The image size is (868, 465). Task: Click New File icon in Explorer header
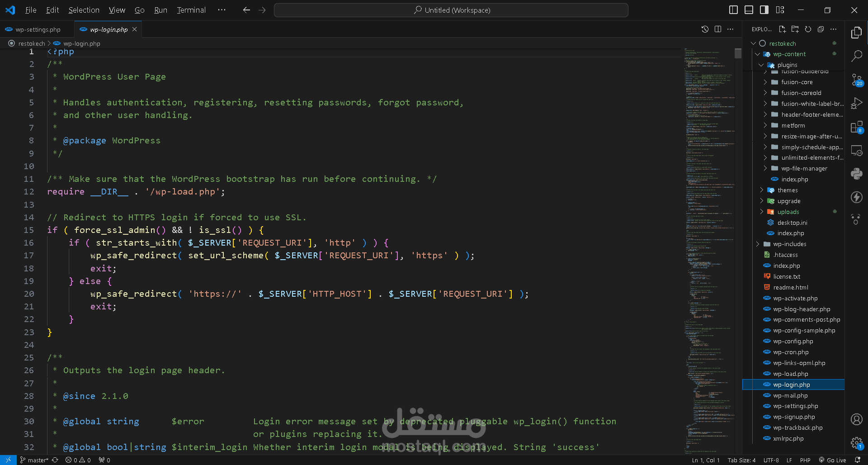[782, 29]
